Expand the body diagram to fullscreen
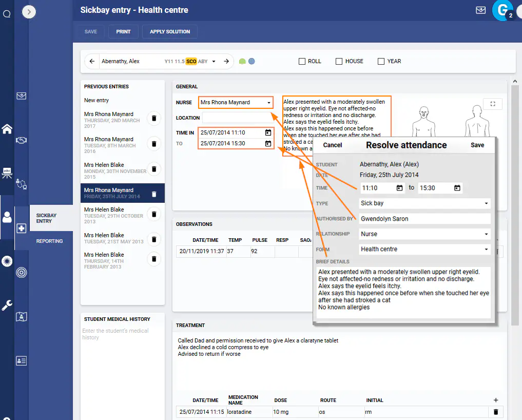 coord(493,104)
